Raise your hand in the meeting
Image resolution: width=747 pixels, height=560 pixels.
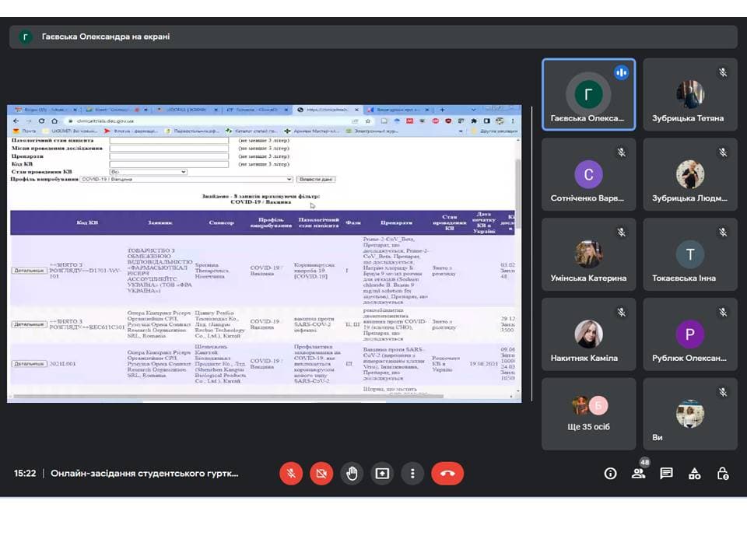(352, 474)
